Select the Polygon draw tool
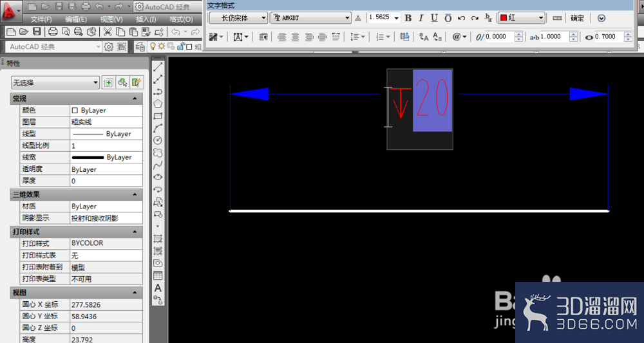The image size is (644, 343). (x=158, y=104)
